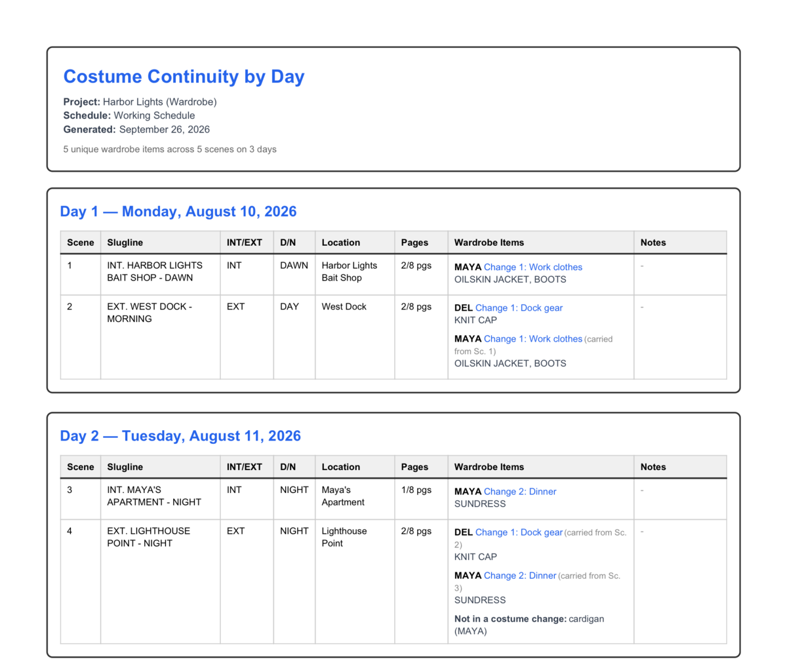Click OILSKIN JACKET, BOOTS text in scene 1

(510, 279)
